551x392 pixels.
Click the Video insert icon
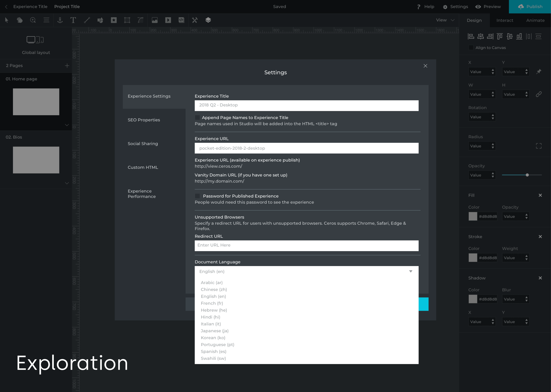click(x=168, y=20)
